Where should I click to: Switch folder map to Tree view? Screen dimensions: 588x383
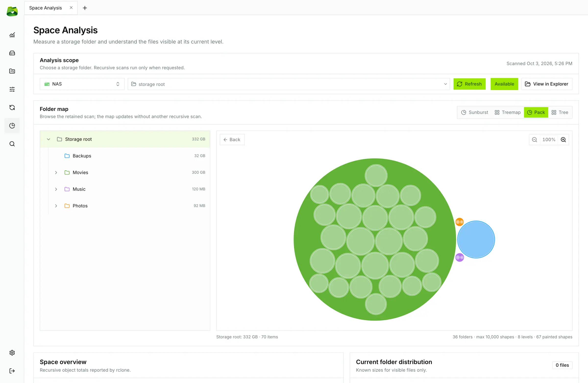560,112
